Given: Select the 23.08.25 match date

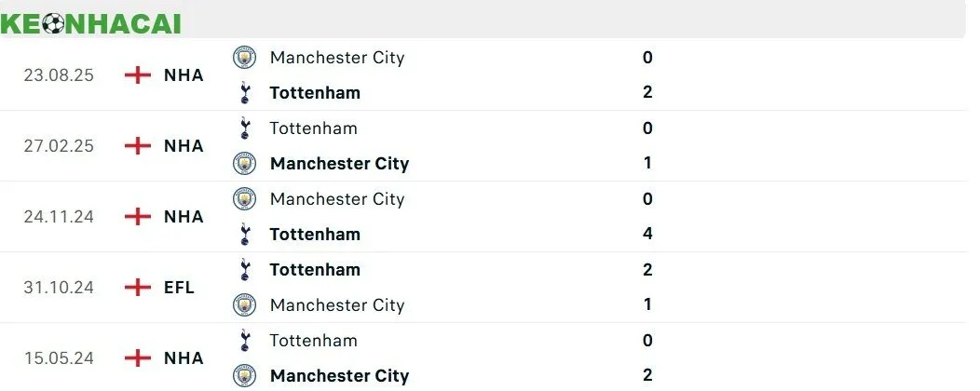Looking at the screenshot, I should click(x=59, y=75).
